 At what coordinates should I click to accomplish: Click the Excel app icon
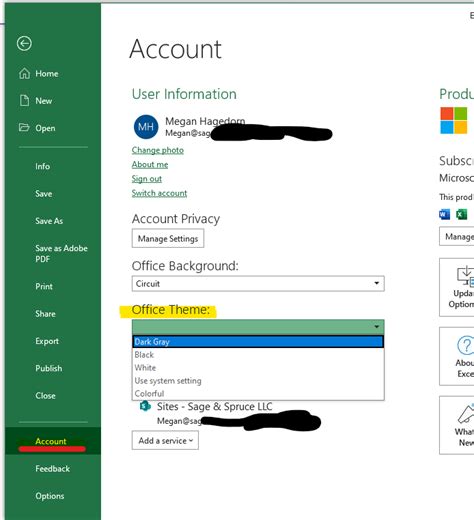click(x=462, y=214)
